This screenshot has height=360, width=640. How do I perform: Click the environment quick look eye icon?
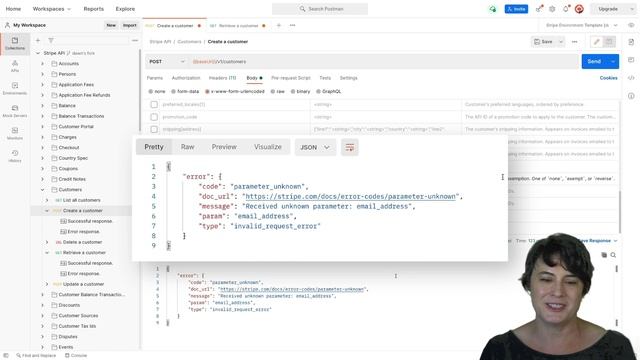pyautogui.click(x=631, y=25)
